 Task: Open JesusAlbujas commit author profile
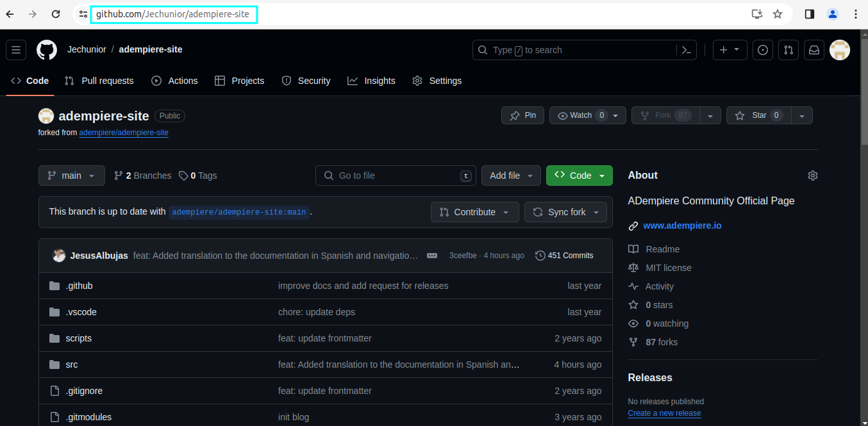point(99,256)
